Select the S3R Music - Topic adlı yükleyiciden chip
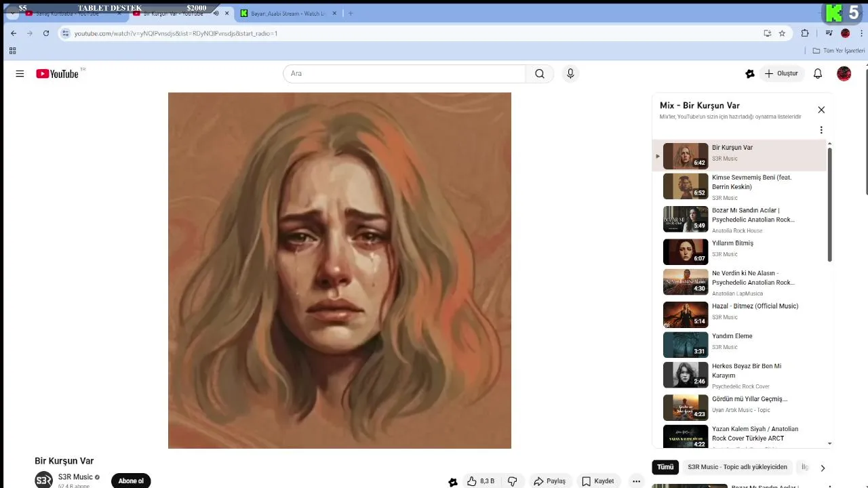The image size is (868, 488). coord(737,467)
